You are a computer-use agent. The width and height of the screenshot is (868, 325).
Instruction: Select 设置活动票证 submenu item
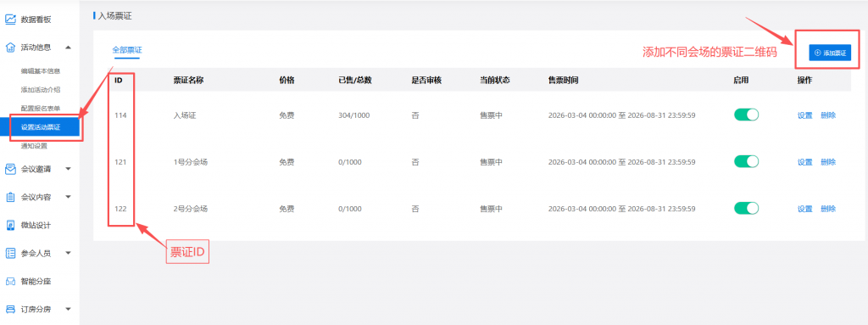click(41, 127)
